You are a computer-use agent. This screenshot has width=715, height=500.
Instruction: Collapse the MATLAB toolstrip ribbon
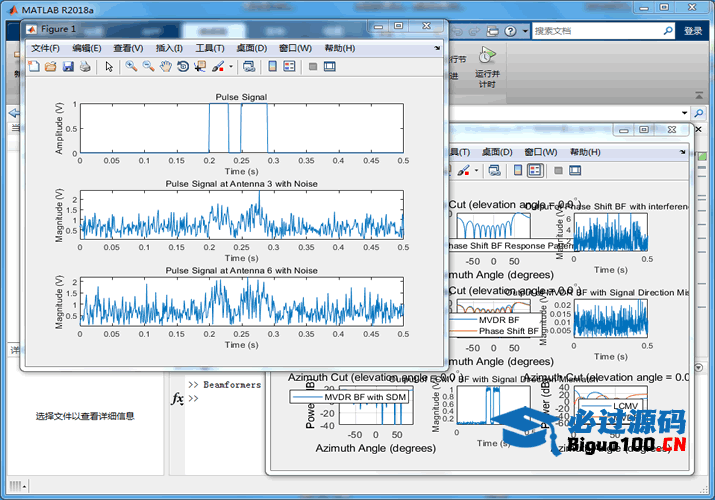700,97
